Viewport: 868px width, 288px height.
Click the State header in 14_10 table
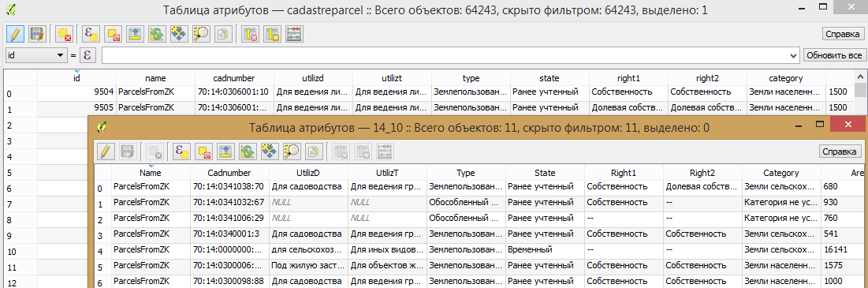545,173
